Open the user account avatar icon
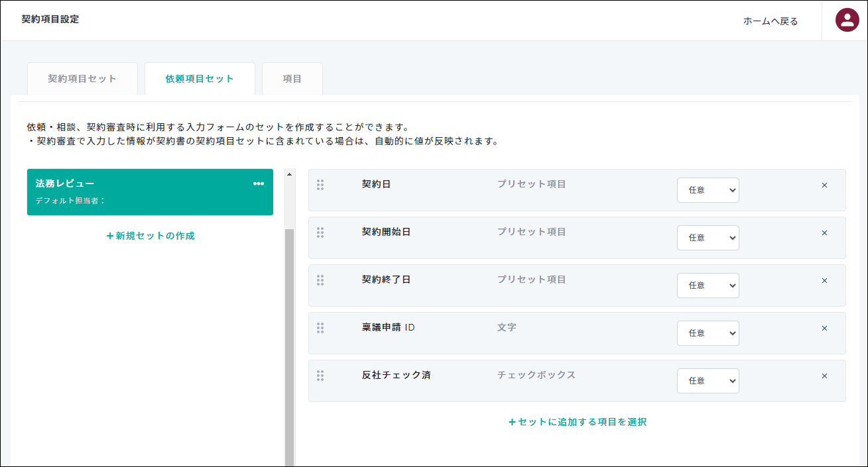868x467 pixels. (x=846, y=21)
